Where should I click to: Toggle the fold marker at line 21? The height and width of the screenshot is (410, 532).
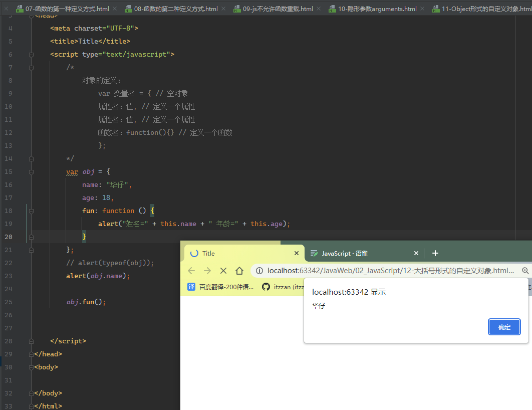point(31,250)
